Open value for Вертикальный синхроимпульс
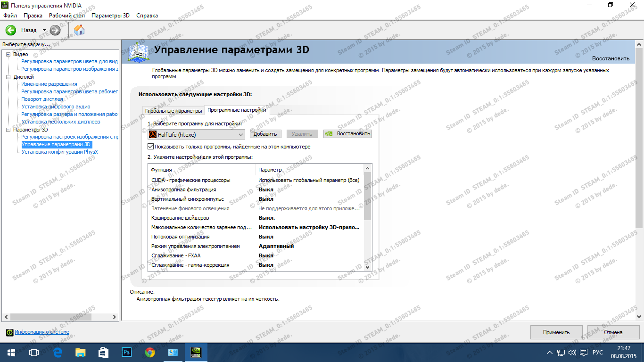 pyautogui.click(x=266, y=199)
